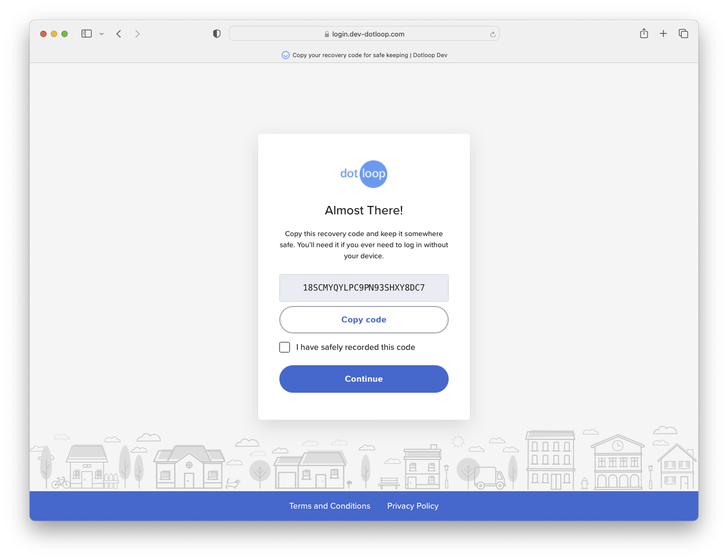Viewport: 728px width, 560px height.
Task: Check 'I have safely recorded this code'
Action: [285, 347]
